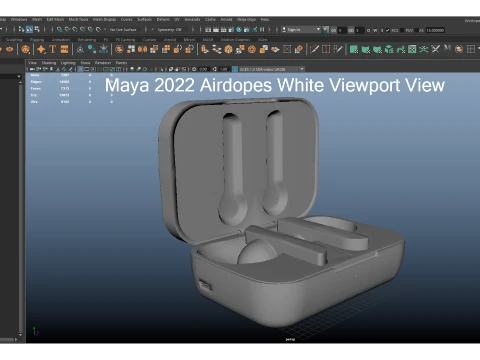Viewport: 480px width, 360px height.
Task: Open the Sign In dropdown
Action: click(301, 30)
